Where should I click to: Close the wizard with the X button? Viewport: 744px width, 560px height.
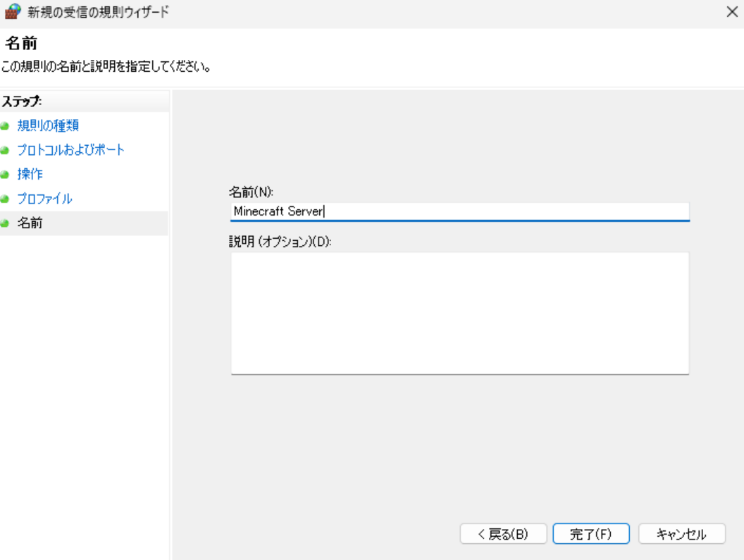pos(732,12)
